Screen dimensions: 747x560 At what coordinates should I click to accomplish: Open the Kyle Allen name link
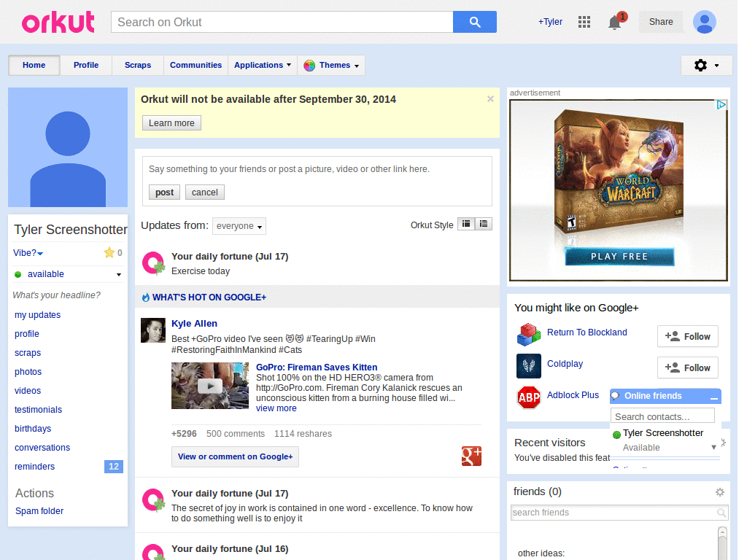[194, 323]
